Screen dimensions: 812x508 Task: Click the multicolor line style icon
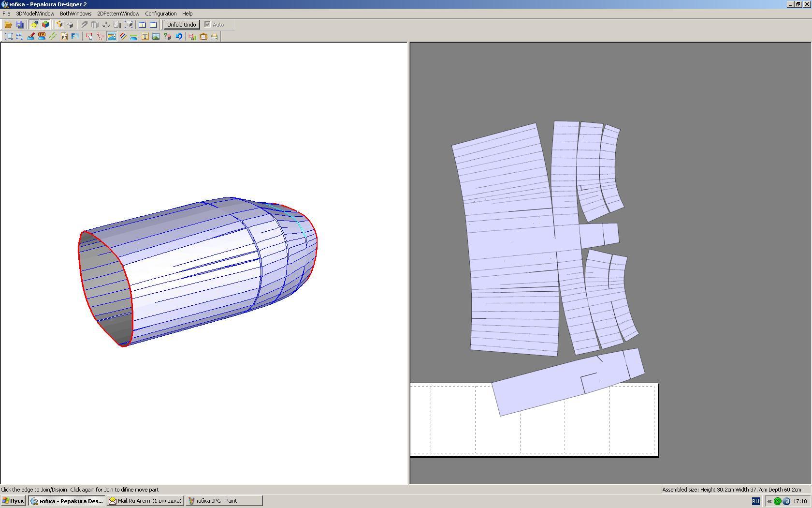pos(123,37)
